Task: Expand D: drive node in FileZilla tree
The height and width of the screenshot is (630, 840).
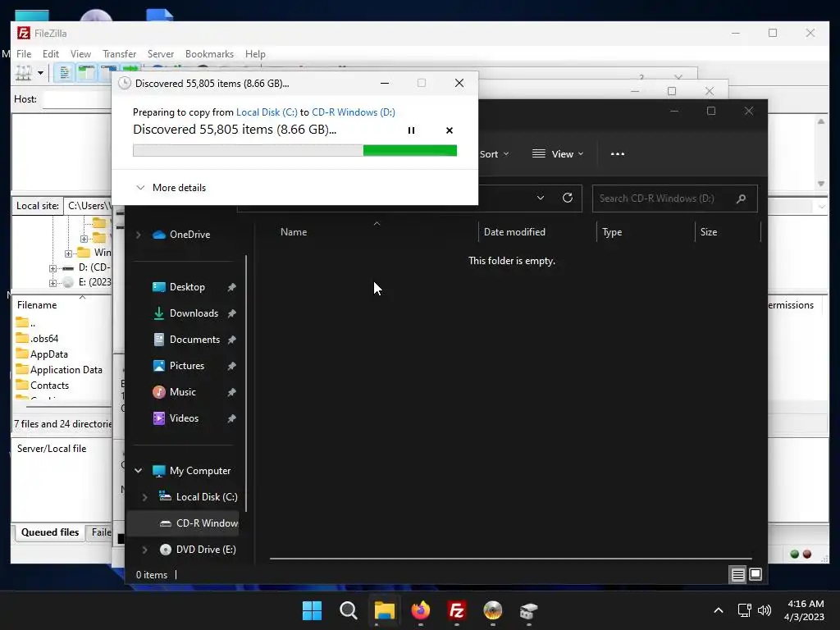Action: (52, 268)
